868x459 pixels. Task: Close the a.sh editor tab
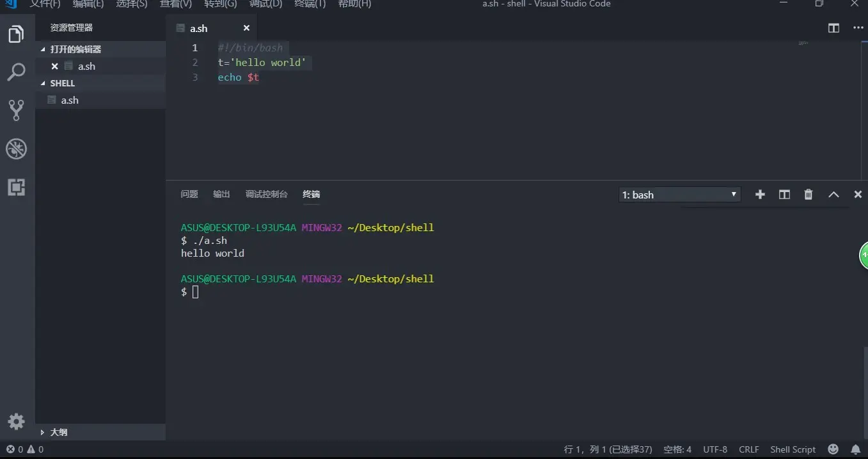coord(246,28)
